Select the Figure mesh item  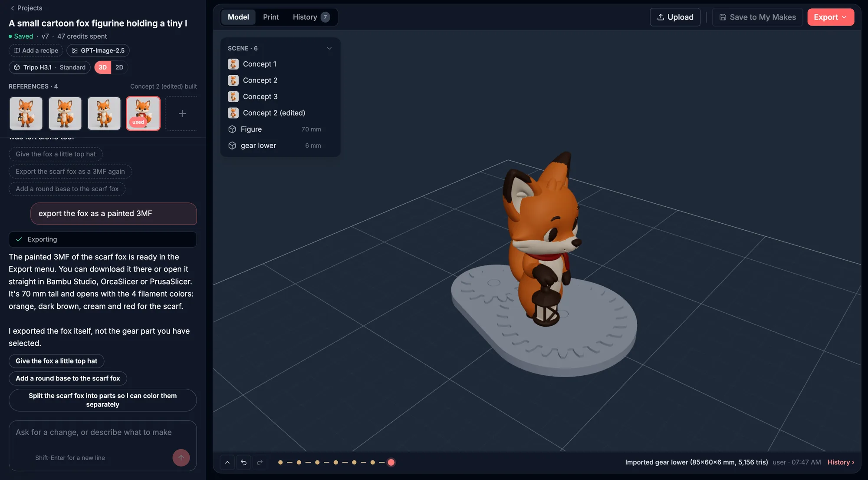280,129
